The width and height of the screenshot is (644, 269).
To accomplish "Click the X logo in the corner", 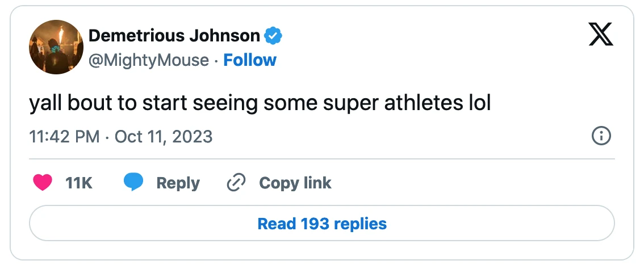I will pos(601,36).
